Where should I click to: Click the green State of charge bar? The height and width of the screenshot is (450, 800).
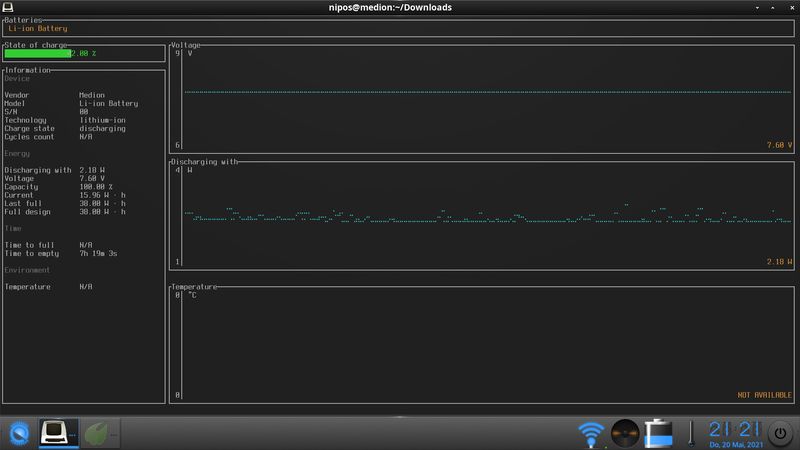click(x=38, y=53)
